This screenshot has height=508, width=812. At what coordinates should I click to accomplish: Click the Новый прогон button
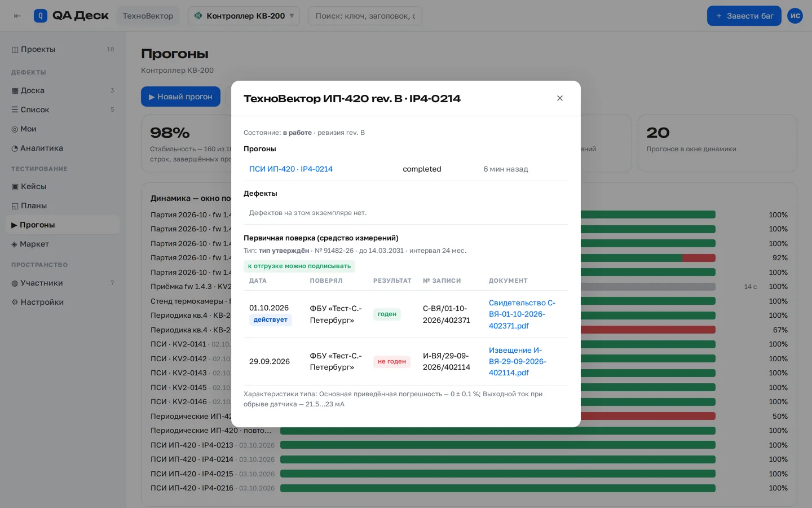180,97
